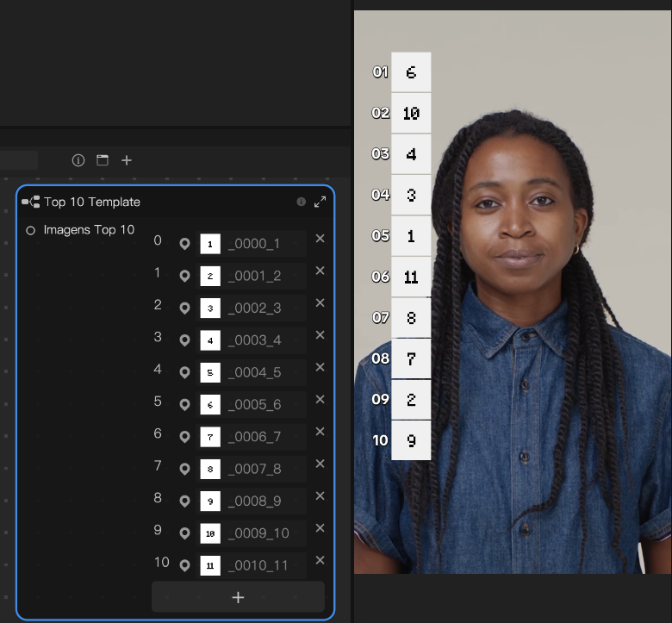The height and width of the screenshot is (623, 672).
Task: Remove the _0000_1 entry from the list
Action: pyautogui.click(x=320, y=239)
